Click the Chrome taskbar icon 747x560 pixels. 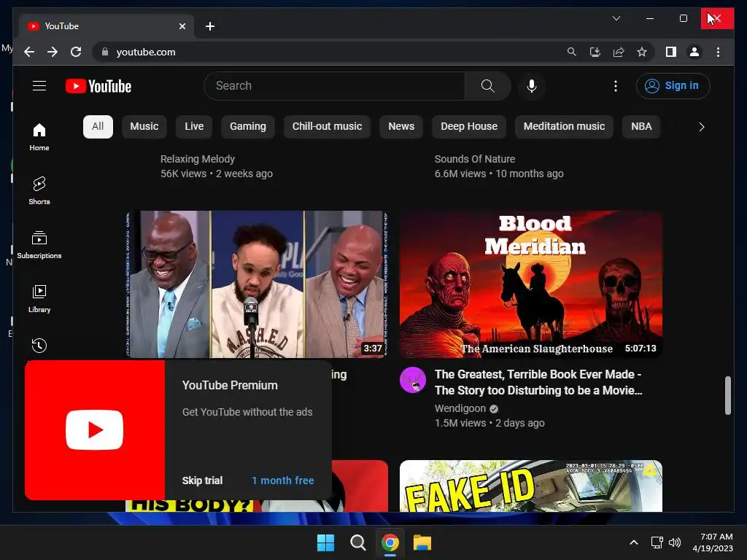tap(390, 542)
